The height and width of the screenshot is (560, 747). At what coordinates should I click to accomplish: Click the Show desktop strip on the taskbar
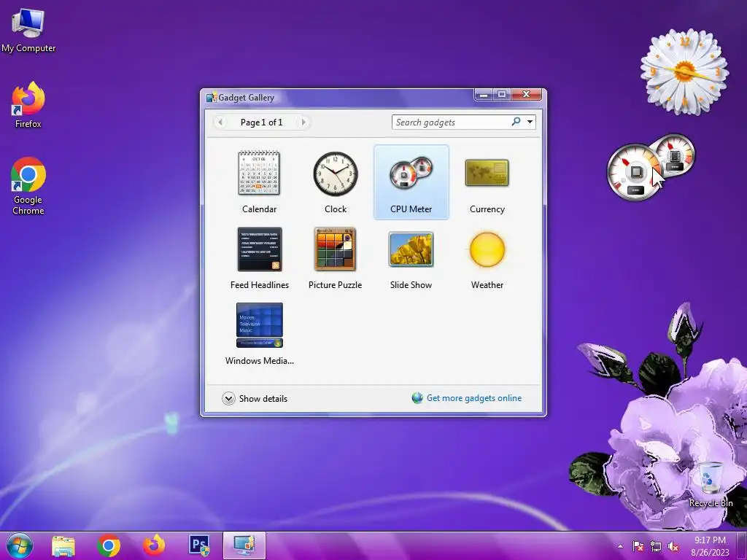742,545
